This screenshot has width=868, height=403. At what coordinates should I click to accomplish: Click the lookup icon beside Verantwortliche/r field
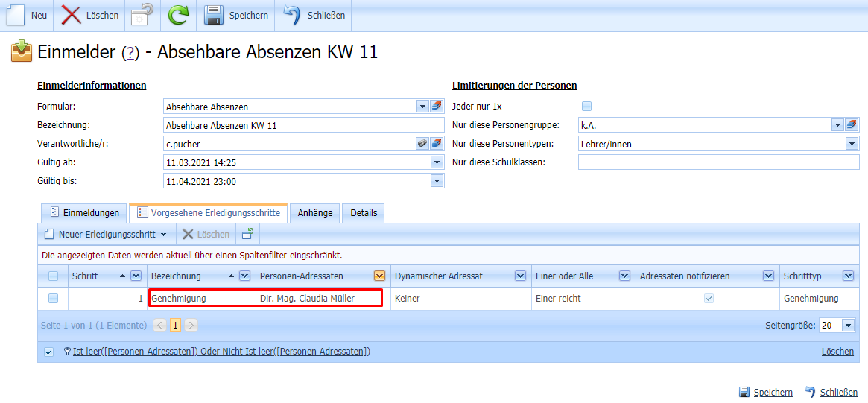tap(422, 143)
